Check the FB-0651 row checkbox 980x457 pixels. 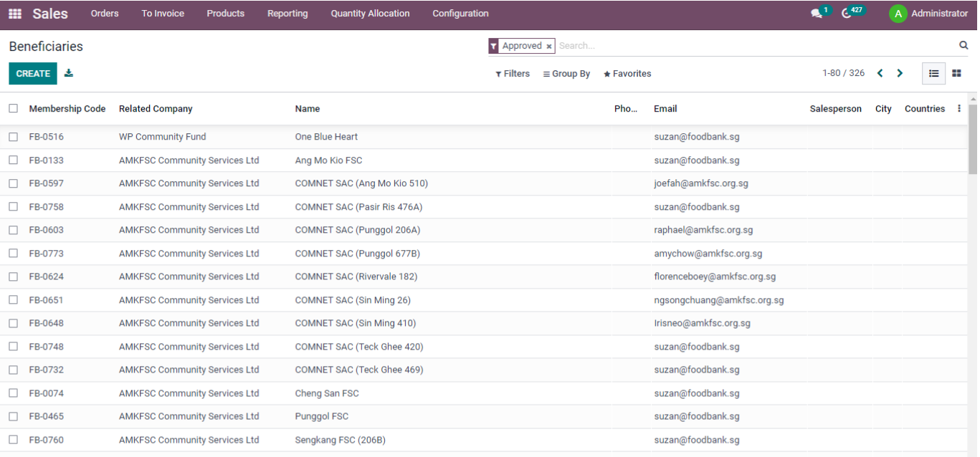click(14, 300)
